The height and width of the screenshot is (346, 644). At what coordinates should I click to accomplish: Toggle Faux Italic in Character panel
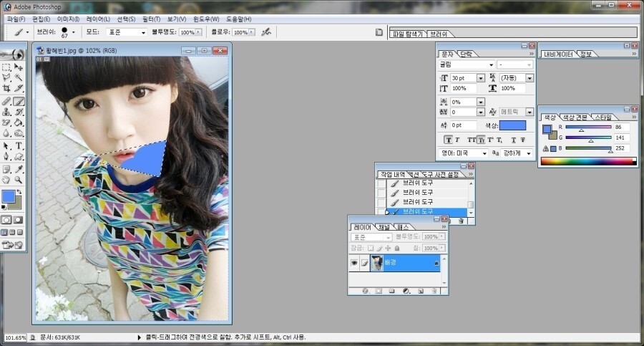pyautogui.click(x=457, y=140)
